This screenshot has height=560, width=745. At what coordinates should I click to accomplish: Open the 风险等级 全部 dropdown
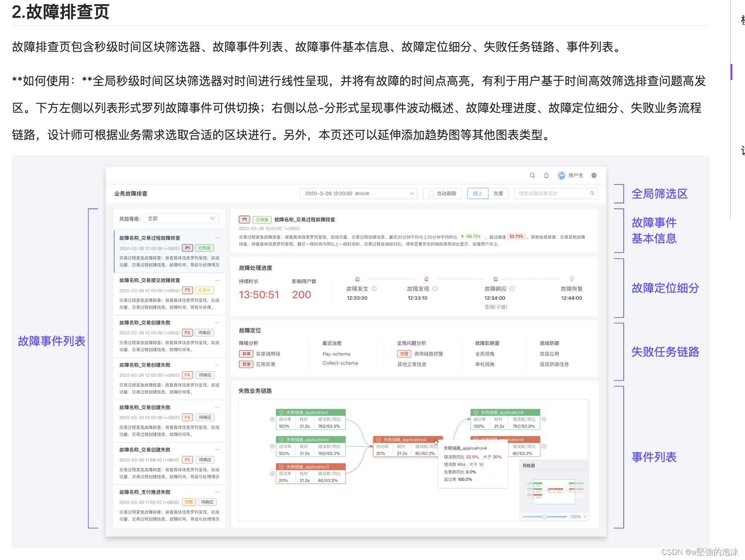182,219
